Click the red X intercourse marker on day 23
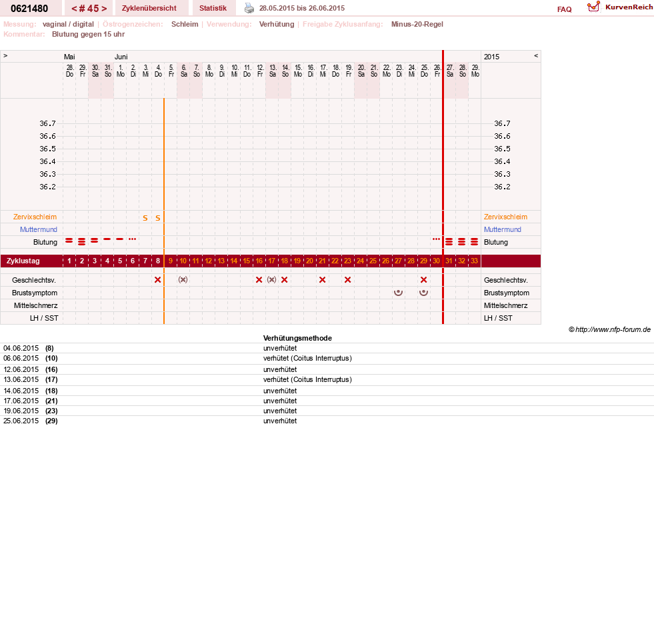The width and height of the screenshot is (654, 644). (347, 280)
